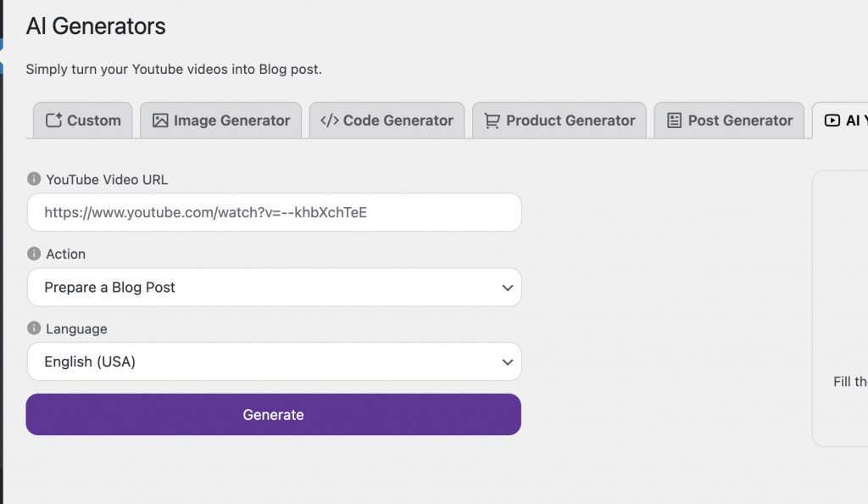Click the info icon beside Language
Screen dimensions: 868x504
click(x=34, y=328)
